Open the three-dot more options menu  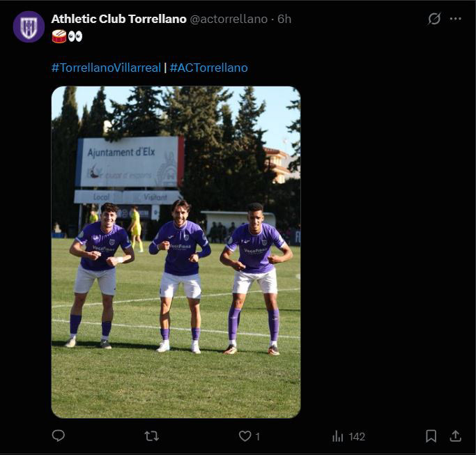[455, 19]
